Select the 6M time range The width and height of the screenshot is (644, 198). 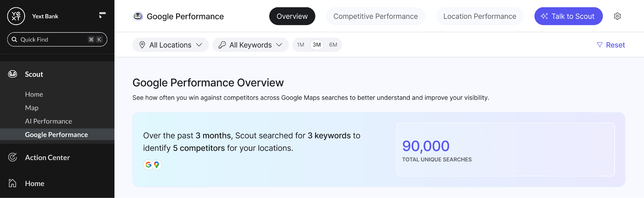click(x=333, y=45)
